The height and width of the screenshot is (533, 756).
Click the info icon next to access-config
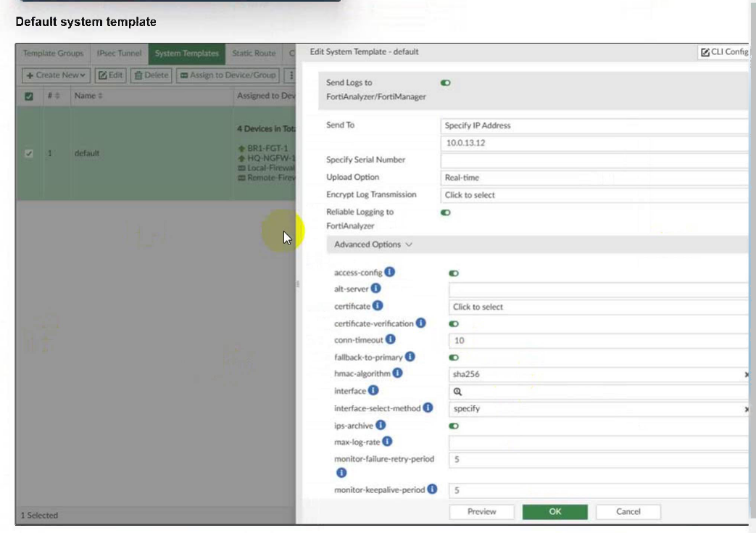point(390,272)
